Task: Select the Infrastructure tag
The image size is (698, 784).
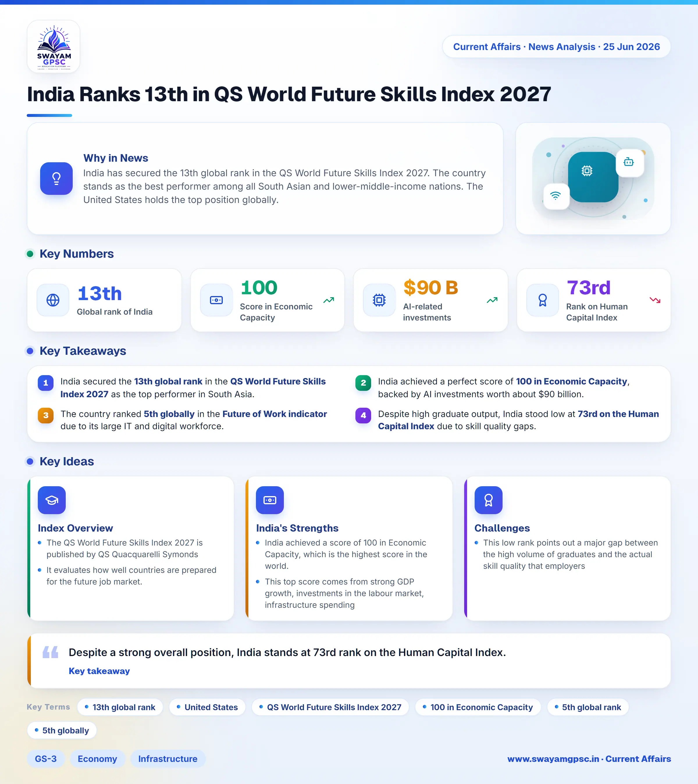Action: pos(168,759)
